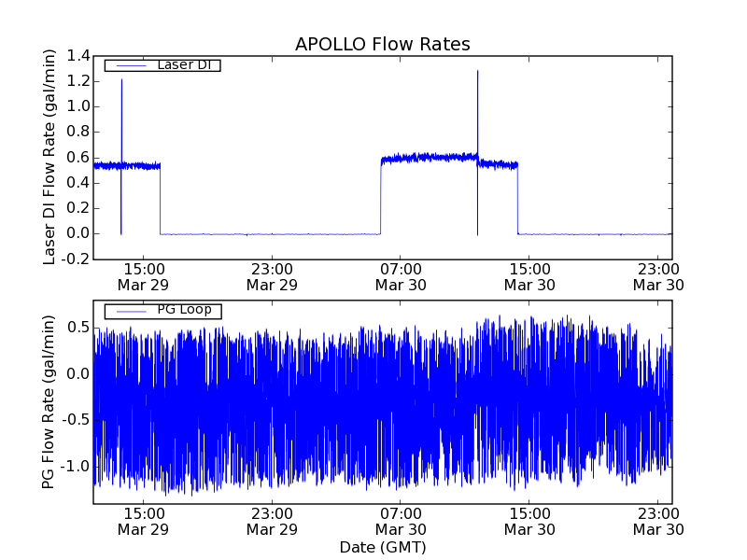Click the blue line sample in Laser DI legend
The height and width of the screenshot is (560, 747).
click(x=131, y=65)
